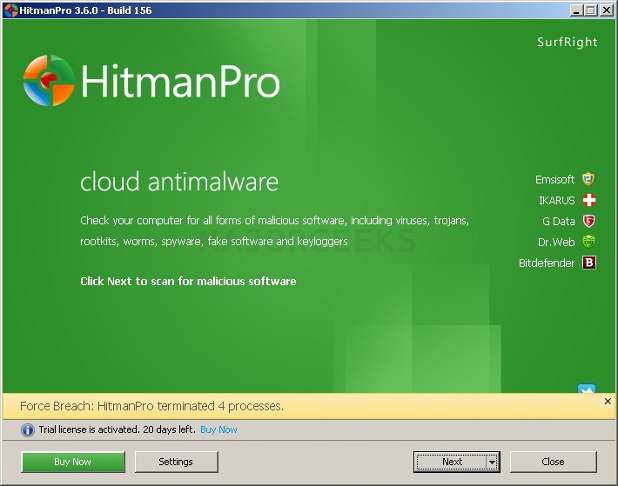Click the Emsisoft shield icon

(588, 179)
